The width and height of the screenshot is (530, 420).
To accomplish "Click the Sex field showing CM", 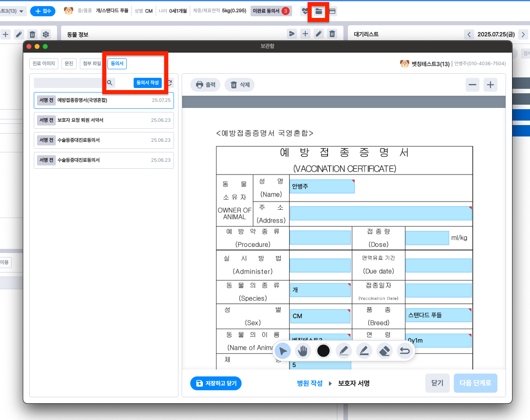I will [x=320, y=316].
